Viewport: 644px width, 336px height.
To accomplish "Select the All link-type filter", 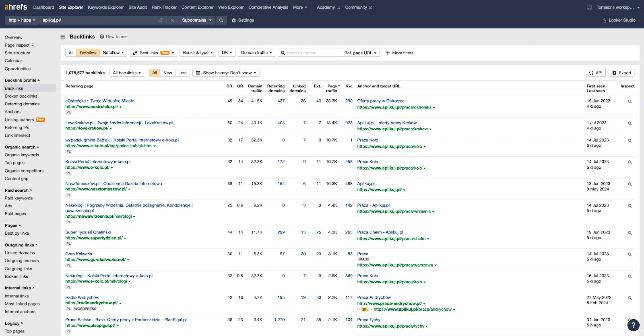I will (71, 53).
